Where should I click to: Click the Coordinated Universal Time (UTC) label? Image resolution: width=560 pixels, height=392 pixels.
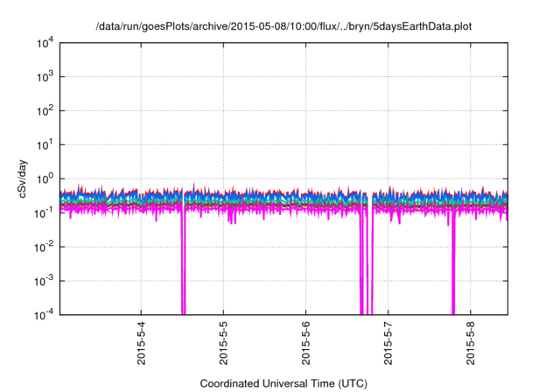pos(283,383)
